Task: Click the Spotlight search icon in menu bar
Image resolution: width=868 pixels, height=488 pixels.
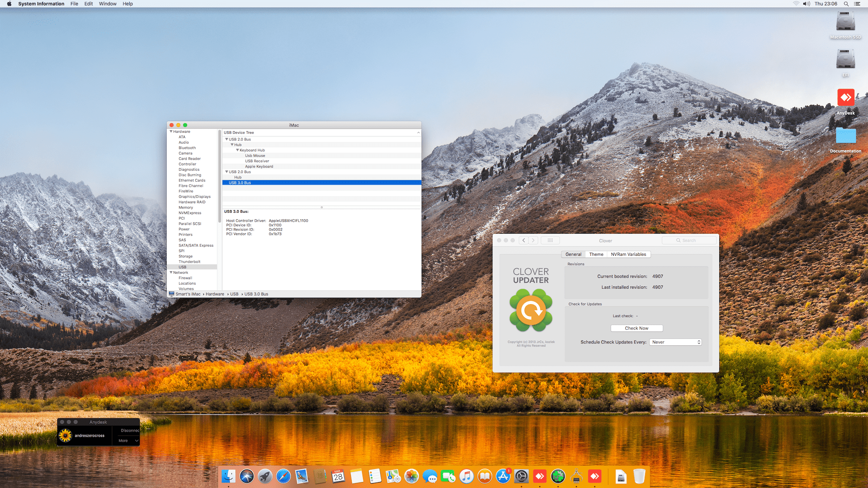Action: (846, 4)
